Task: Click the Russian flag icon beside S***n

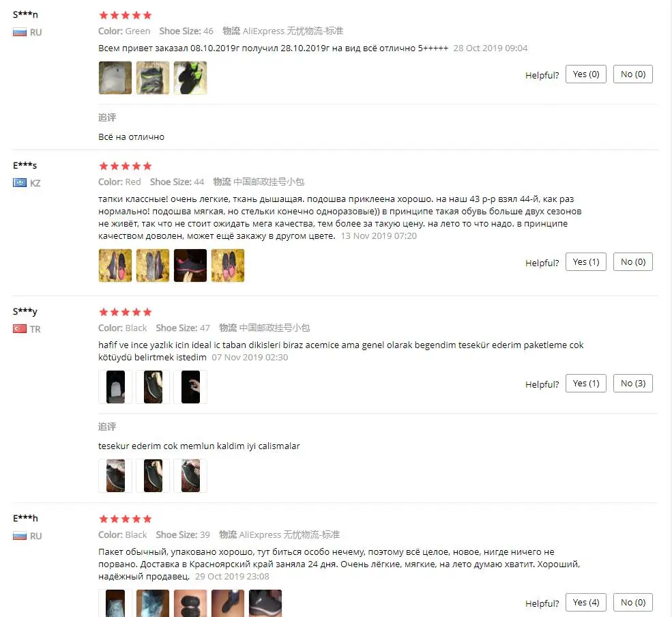Action: click(x=20, y=32)
